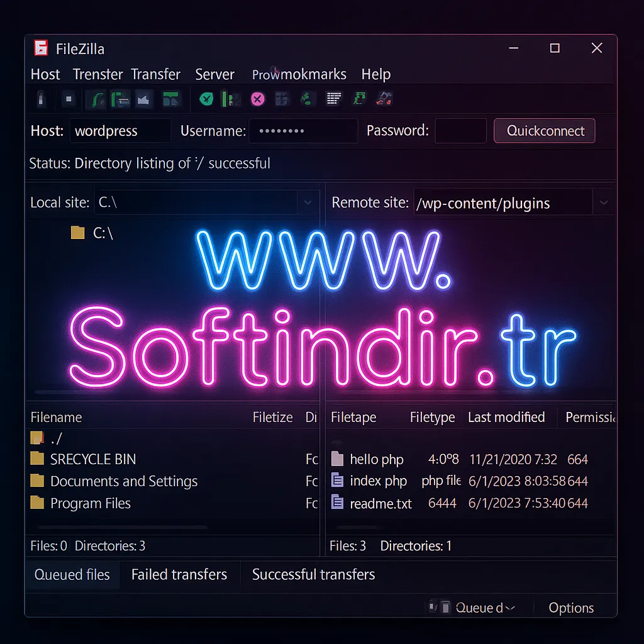Click the white text-lines toolbar icon
The height and width of the screenshot is (644, 644).
(333, 99)
